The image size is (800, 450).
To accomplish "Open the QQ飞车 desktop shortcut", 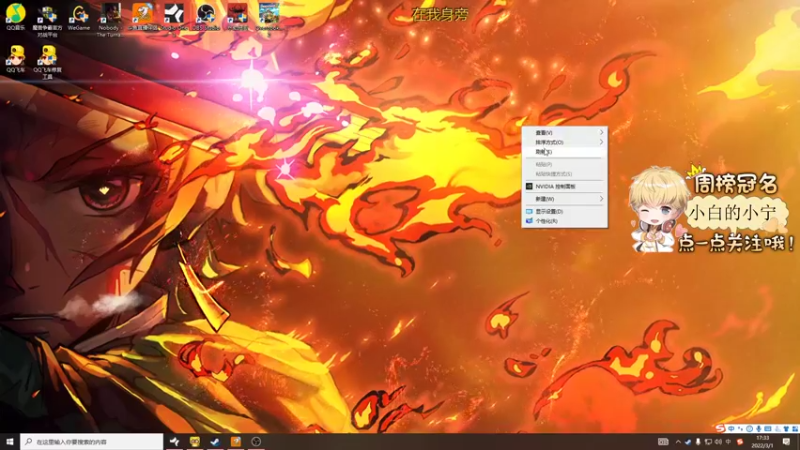I will pos(16,59).
